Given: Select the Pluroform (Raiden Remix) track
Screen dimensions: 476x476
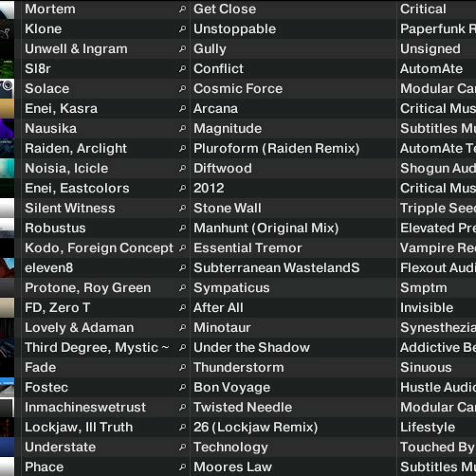Looking at the screenshot, I should 276,149.
